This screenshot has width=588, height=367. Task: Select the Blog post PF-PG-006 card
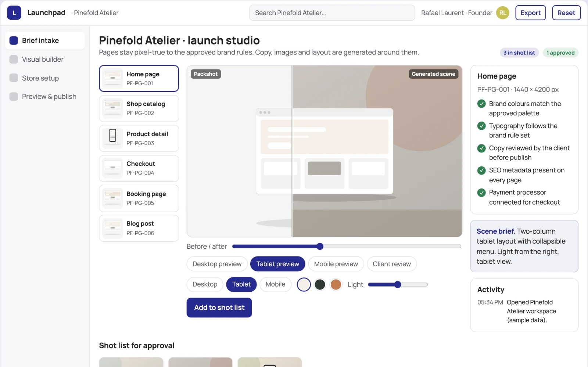click(x=139, y=228)
